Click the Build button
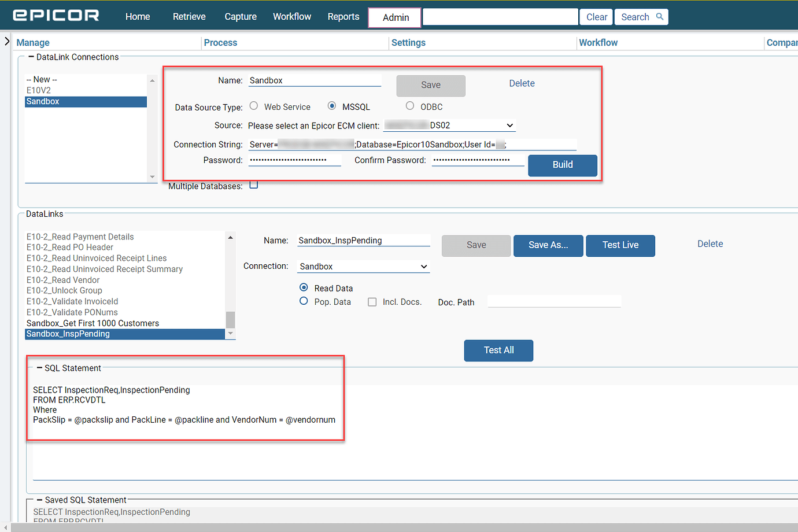This screenshot has width=798, height=532. (x=562, y=165)
